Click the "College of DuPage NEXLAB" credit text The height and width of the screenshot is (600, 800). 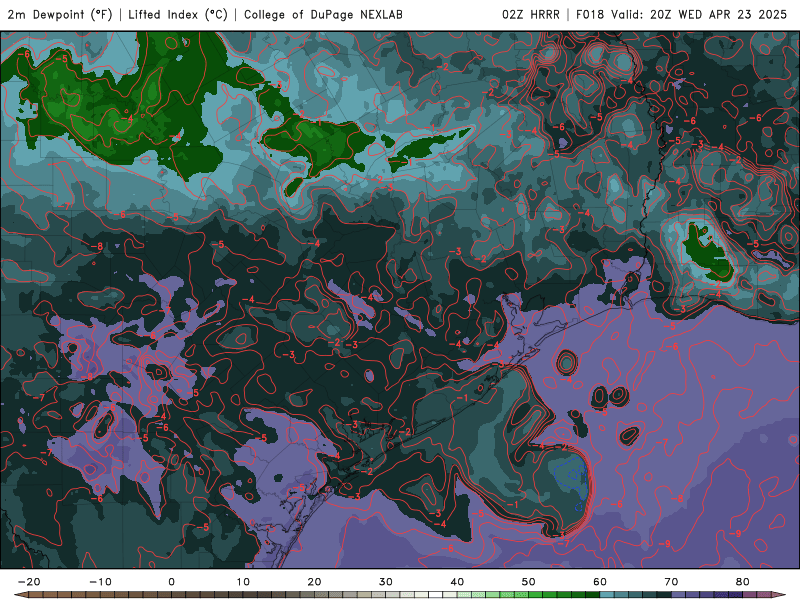(323, 15)
